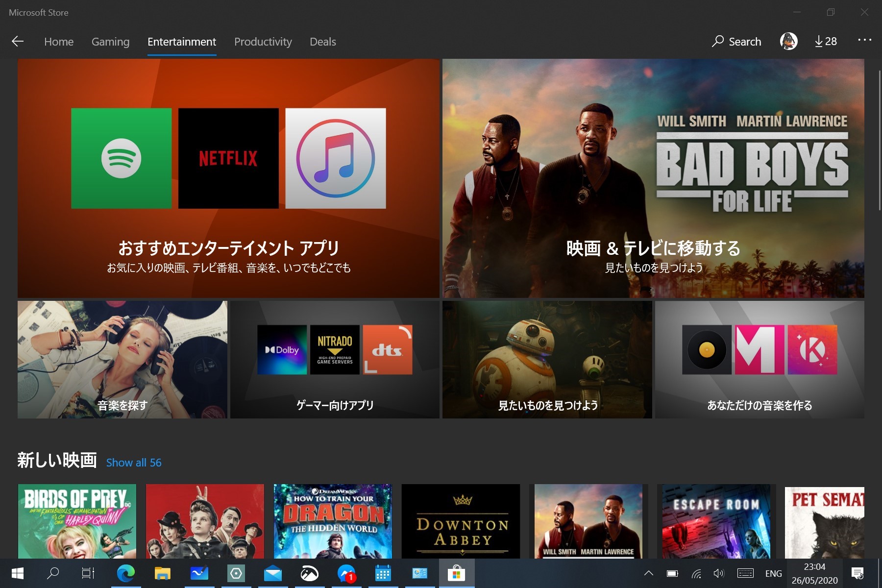Open File Explorer from the taskbar

coord(162,573)
